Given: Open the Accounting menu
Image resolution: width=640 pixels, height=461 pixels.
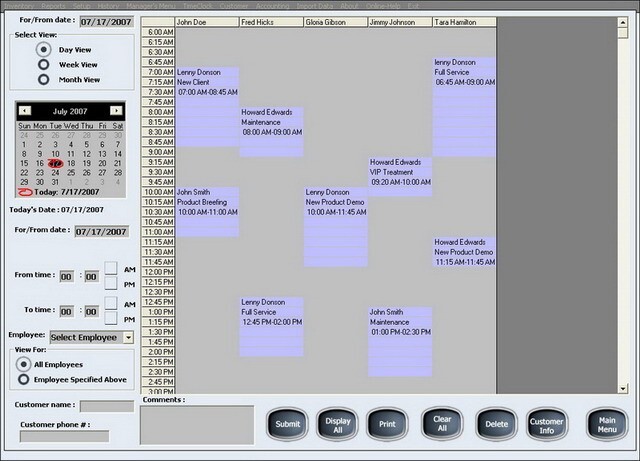Looking at the screenshot, I should (x=273, y=5).
